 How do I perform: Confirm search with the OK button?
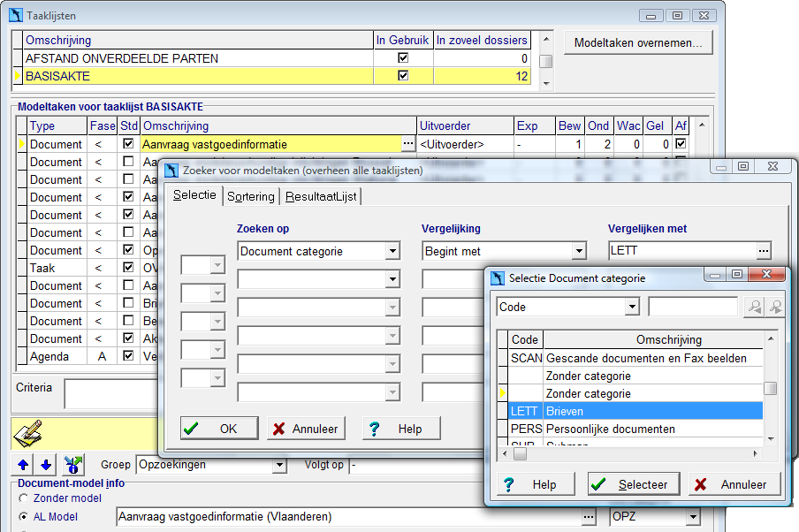click(219, 429)
